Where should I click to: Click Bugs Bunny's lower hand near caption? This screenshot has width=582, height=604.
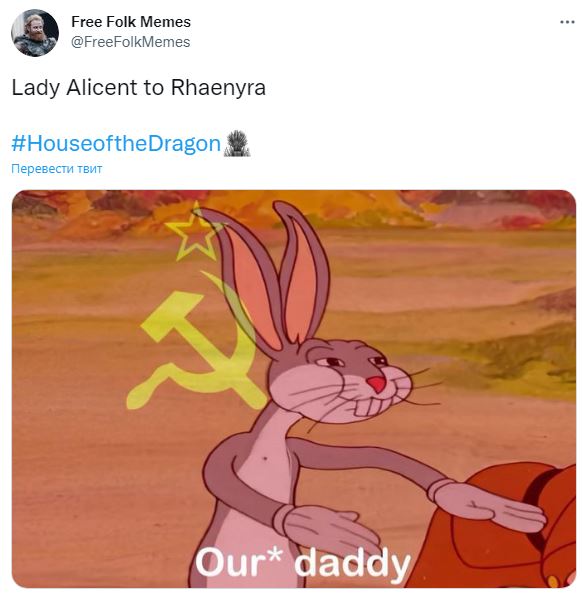pyautogui.click(x=325, y=532)
